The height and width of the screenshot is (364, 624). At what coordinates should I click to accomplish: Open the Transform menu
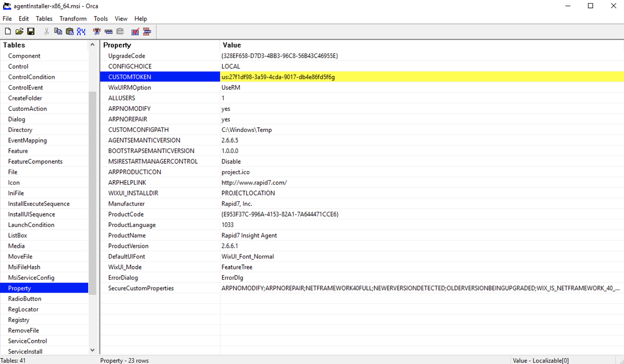click(73, 19)
